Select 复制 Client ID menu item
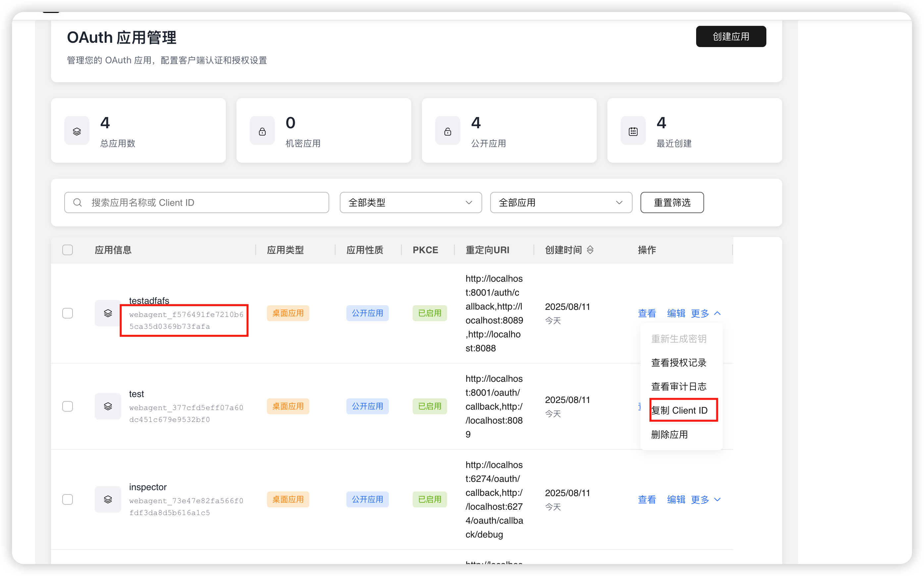The height and width of the screenshot is (576, 924). (x=679, y=410)
